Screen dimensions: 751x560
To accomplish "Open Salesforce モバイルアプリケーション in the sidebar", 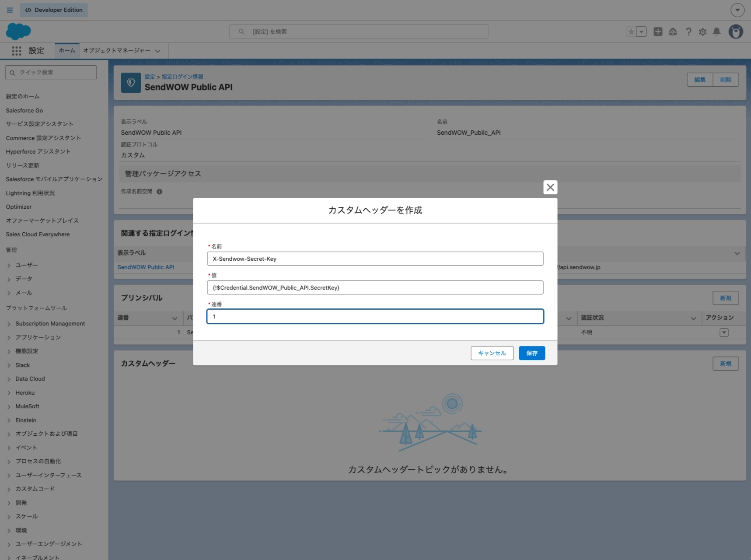I will click(x=54, y=179).
